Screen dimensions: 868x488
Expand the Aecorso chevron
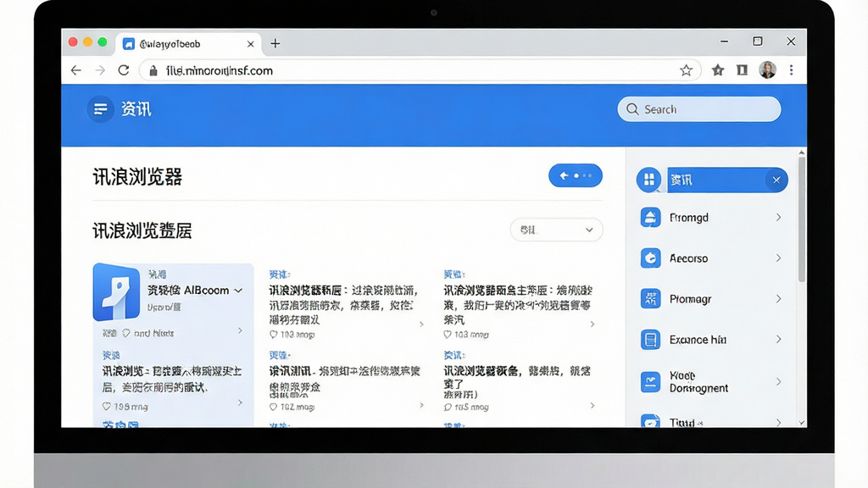[x=778, y=258]
